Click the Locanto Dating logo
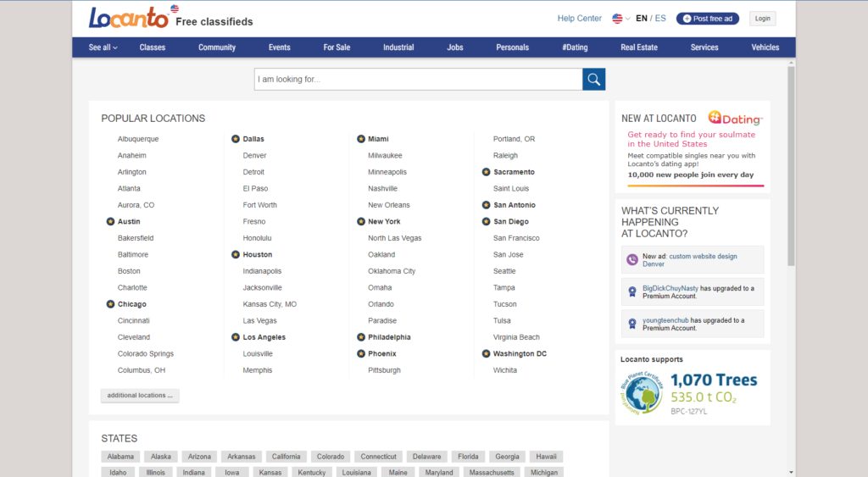 [x=735, y=119]
